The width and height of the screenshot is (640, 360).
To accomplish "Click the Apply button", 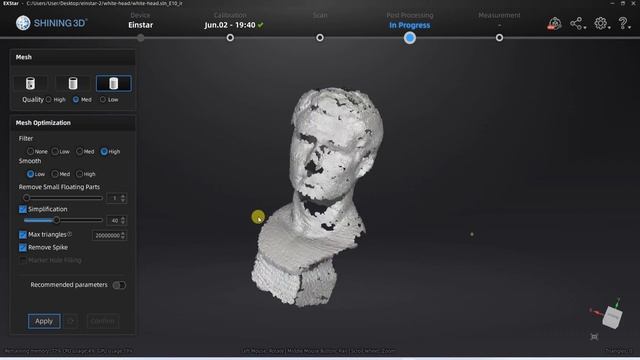I will coord(44,321).
